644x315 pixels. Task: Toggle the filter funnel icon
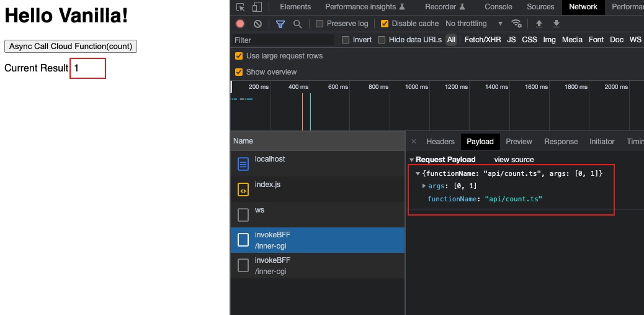click(280, 24)
